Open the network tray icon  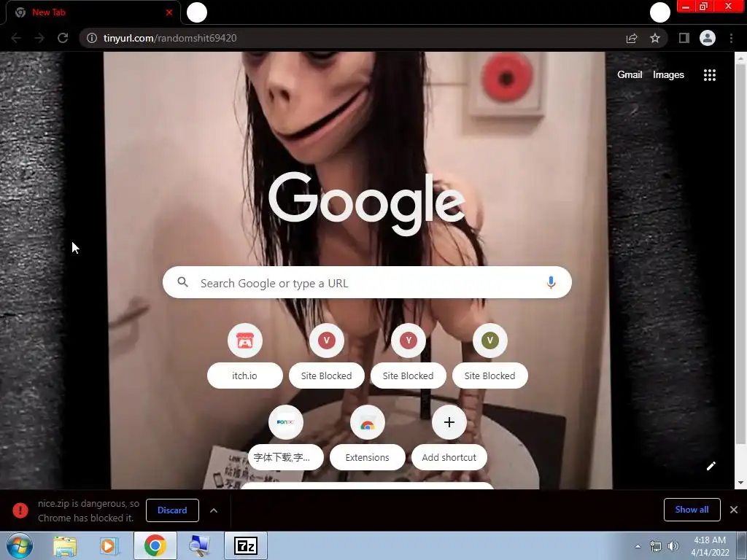point(656,546)
